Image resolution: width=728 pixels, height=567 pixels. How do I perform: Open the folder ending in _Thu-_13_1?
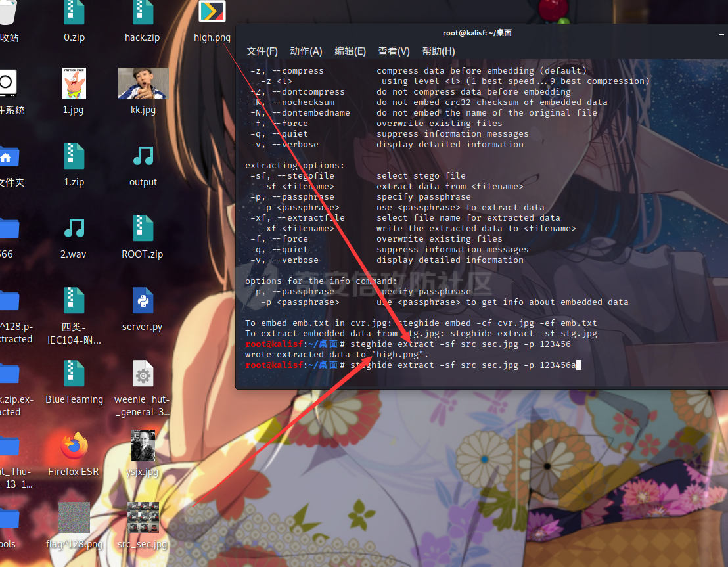click(9, 446)
